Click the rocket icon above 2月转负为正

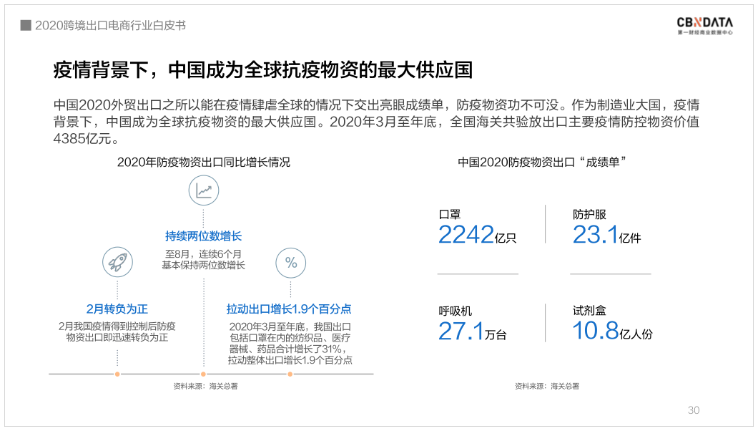click(x=117, y=264)
